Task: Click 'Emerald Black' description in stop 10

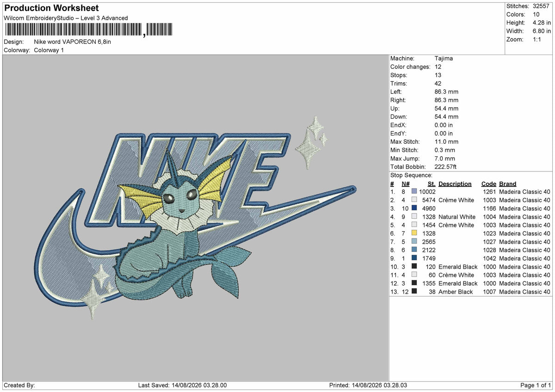Action: click(458, 267)
